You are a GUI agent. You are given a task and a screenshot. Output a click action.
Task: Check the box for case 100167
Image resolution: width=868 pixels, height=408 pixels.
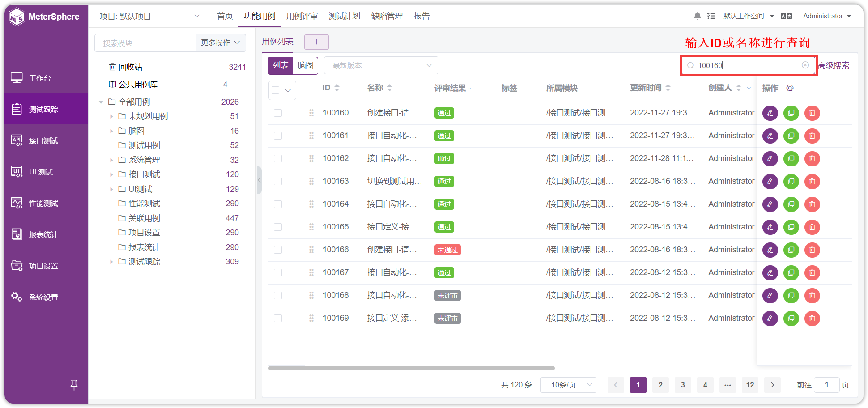pyautogui.click(x=278, y=273)
